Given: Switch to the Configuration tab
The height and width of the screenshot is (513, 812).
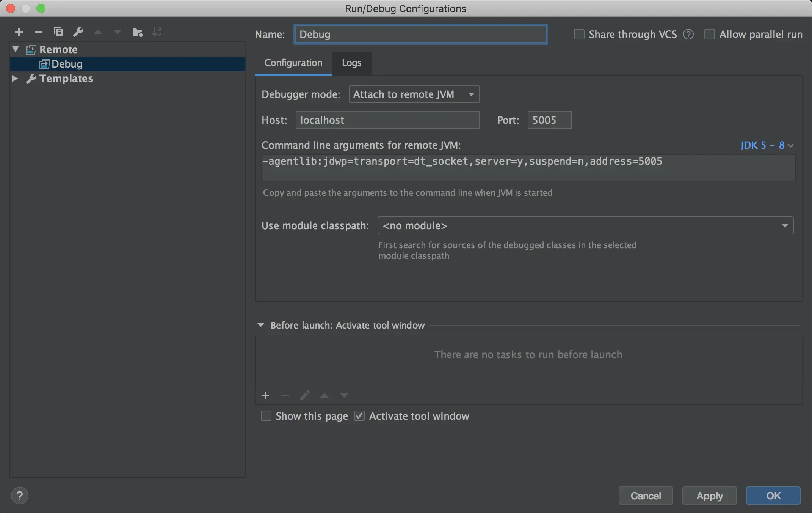Looking at the screenshot, I should (293, 63).
